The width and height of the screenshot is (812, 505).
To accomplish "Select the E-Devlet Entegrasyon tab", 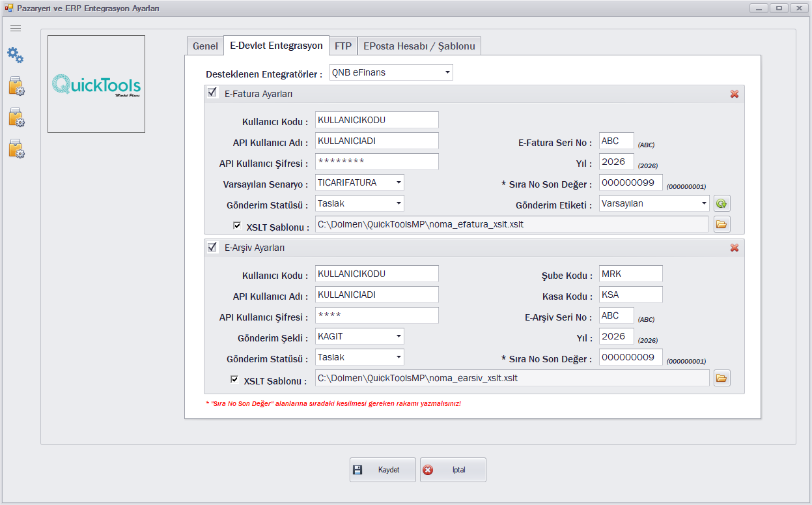I will point(276,46).
